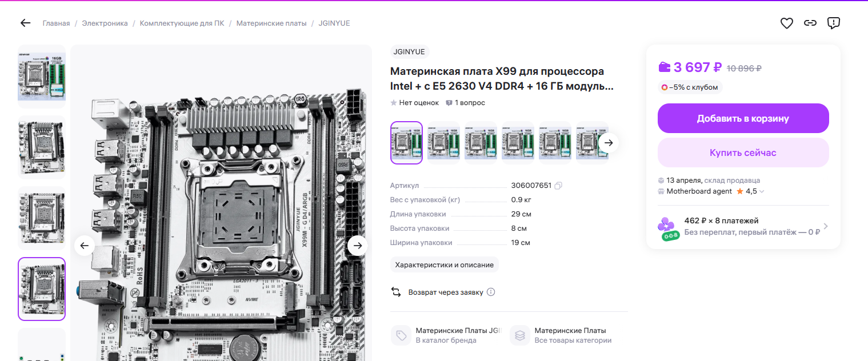
Task: Open Характеристики и описание
Action: click(x=445, y=264)
